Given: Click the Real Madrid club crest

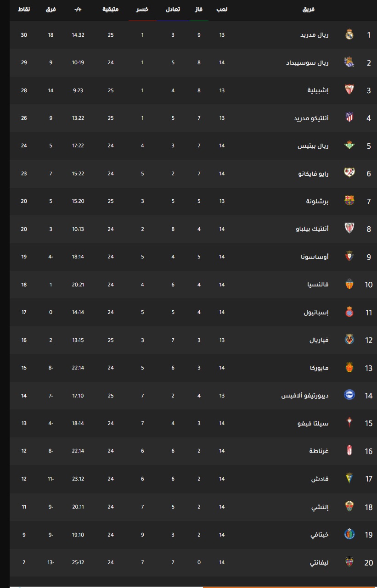Looking at the screenshot, I should point(349,34).
